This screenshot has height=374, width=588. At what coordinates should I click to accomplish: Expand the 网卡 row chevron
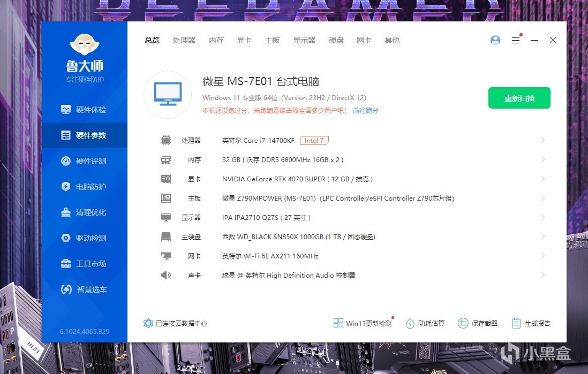pos(542,256)
